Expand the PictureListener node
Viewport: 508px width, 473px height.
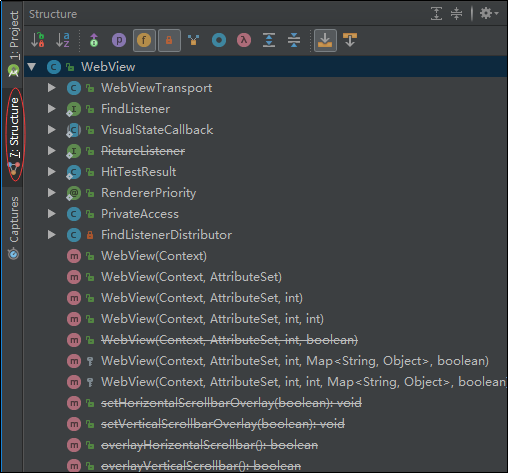tap(52, 151)
